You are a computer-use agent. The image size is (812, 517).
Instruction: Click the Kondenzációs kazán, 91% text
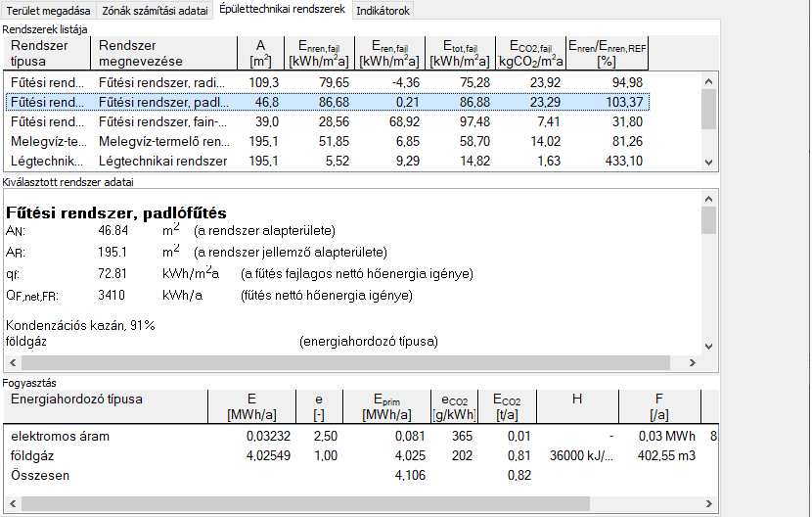pyautogui.click(x=80, y=326)
